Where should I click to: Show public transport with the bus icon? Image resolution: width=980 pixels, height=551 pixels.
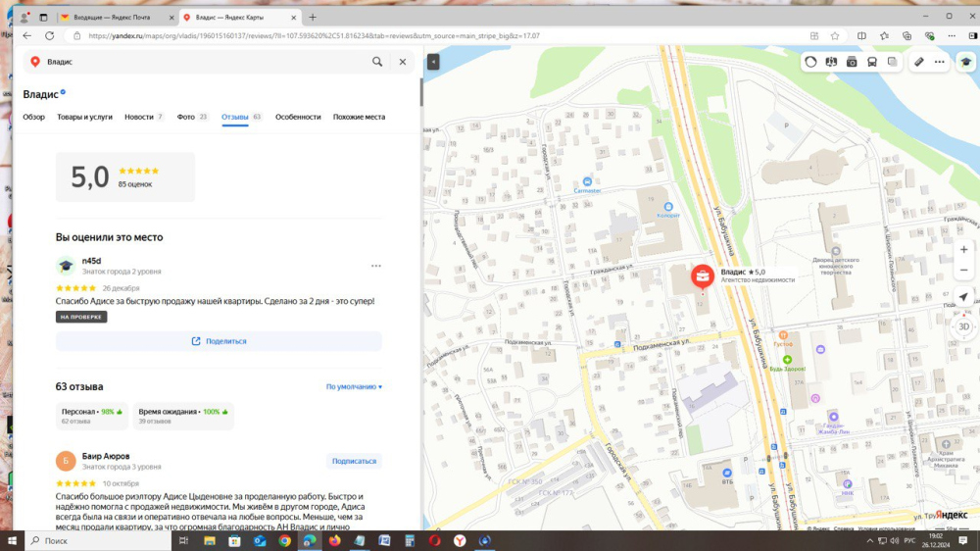click(x=872, y=62)
